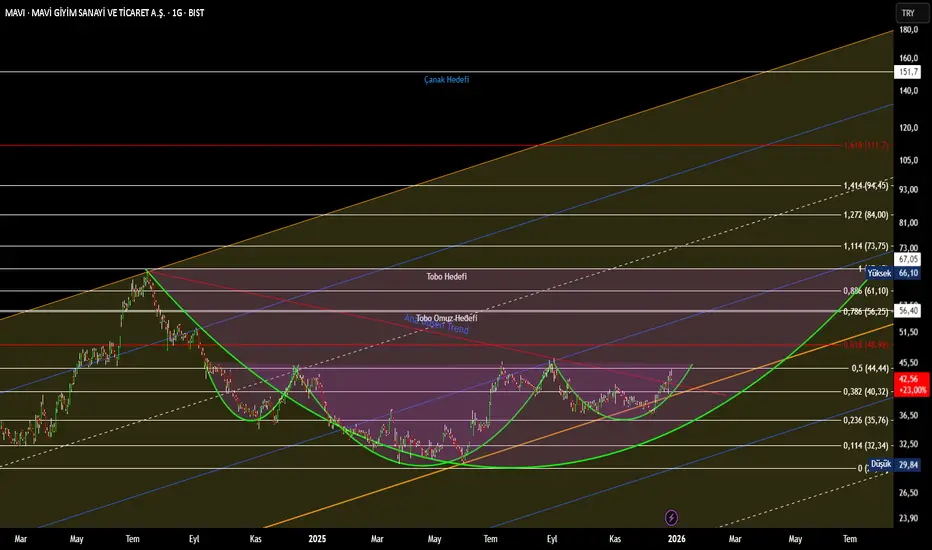Viewport: 932px width, 550px height.
Task: Click the 2025 label on time axis
Action: click(317, 539)
